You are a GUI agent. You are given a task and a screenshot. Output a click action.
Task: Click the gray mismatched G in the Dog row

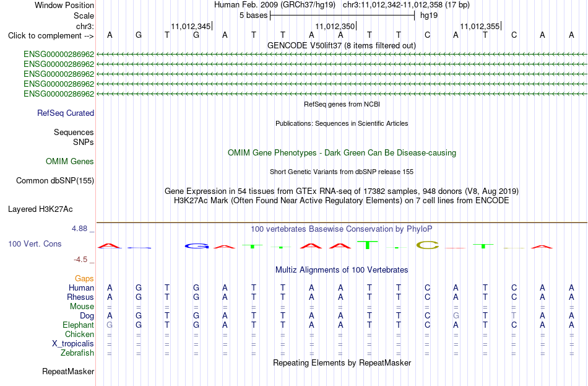click(456, 316)
